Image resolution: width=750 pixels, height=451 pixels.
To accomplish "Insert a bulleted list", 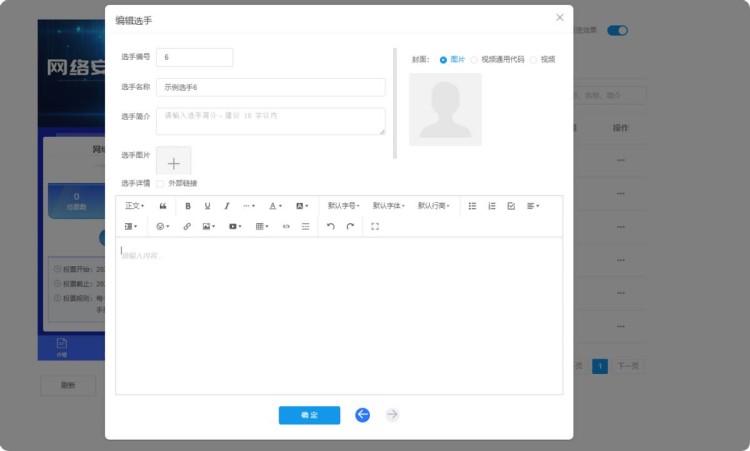I will point(473,206).
